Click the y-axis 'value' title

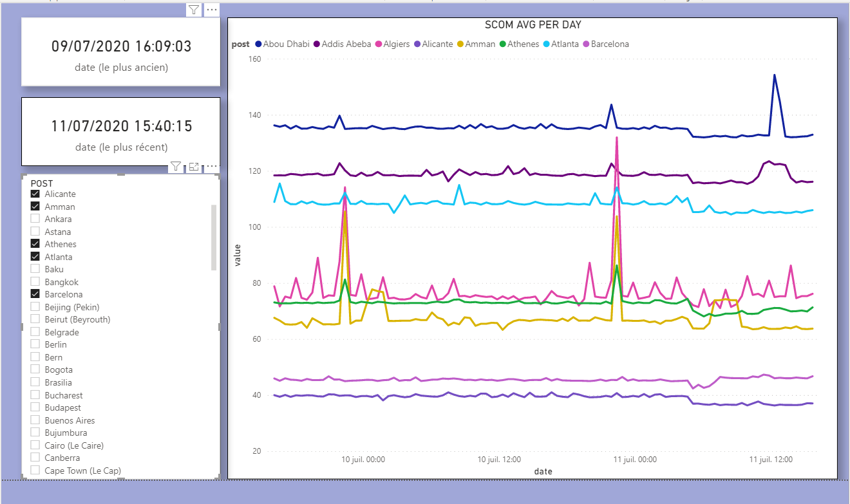tap(237, 255)
